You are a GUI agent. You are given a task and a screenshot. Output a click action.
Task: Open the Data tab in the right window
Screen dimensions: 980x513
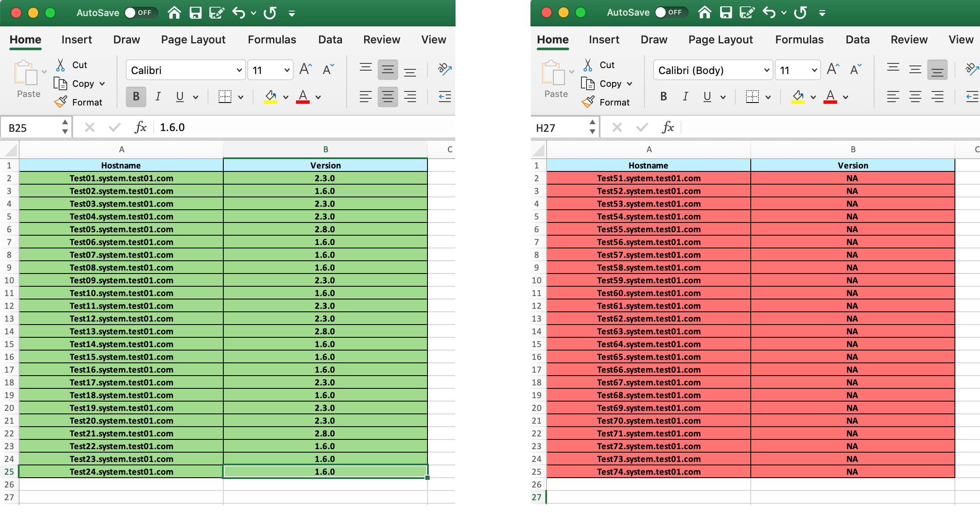[x=857, y=40]
